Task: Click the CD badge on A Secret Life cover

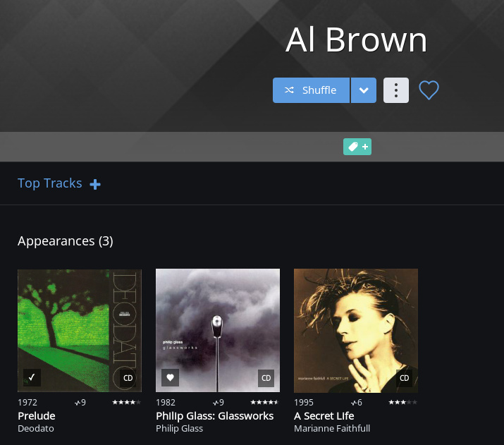Action: (405, 378)
